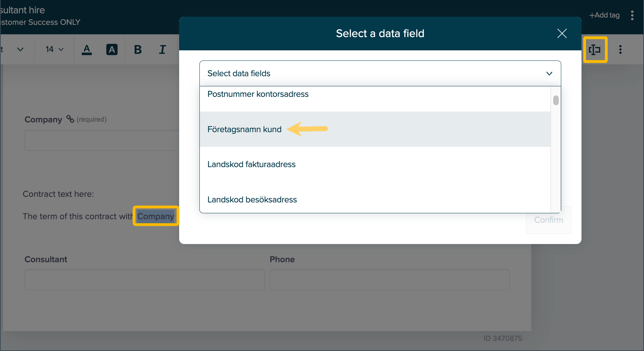
Task: Toggle bold formatting
Action: [x=138, y=50]
